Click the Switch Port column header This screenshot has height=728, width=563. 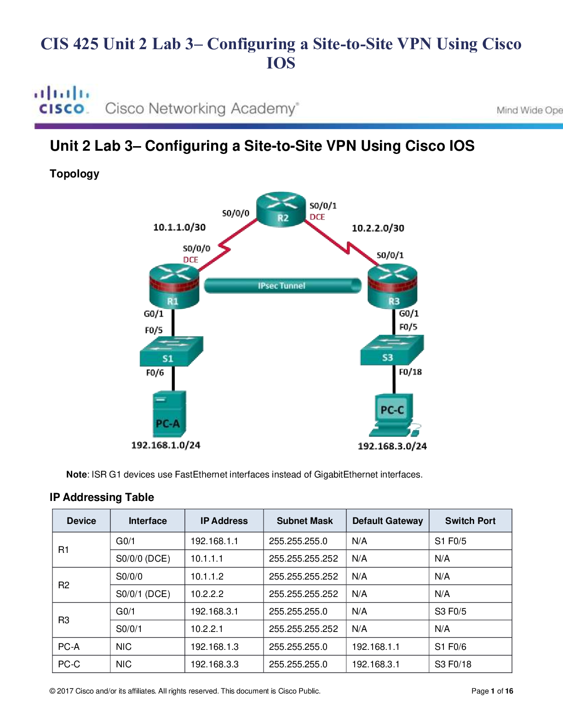point(471,521)
